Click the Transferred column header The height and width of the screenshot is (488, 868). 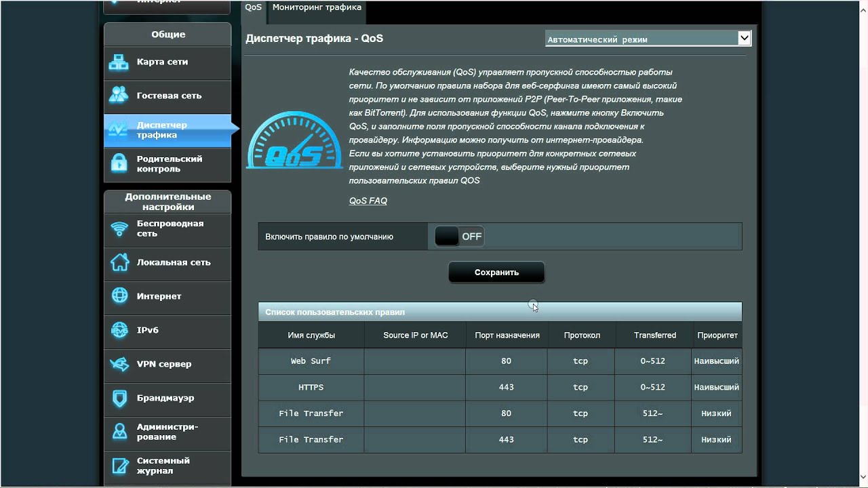pyautogui.click(x=655, y=335)
